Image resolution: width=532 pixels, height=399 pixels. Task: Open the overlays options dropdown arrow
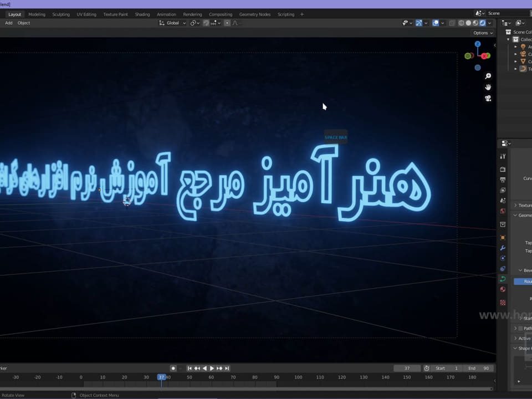(x=442, y=23)
